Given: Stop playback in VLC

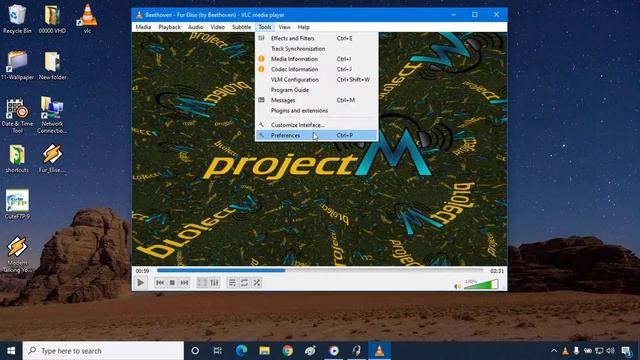Looking at the screenshot, I should point(172,282).
